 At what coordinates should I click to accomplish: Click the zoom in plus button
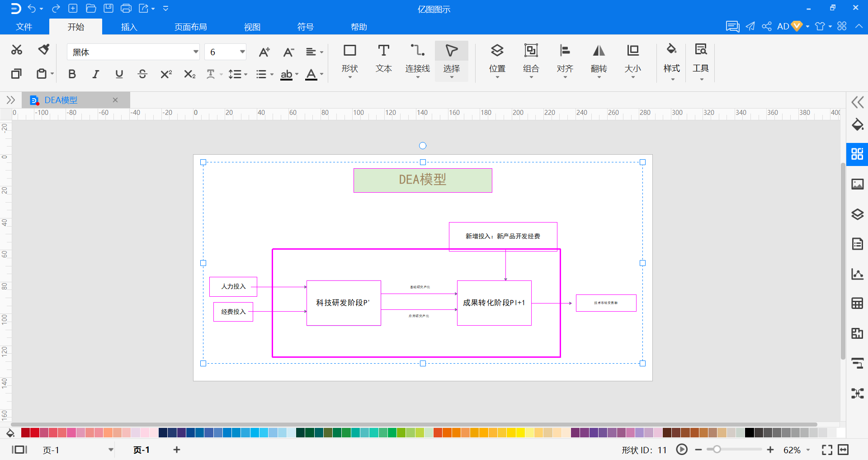click(770, 450)
